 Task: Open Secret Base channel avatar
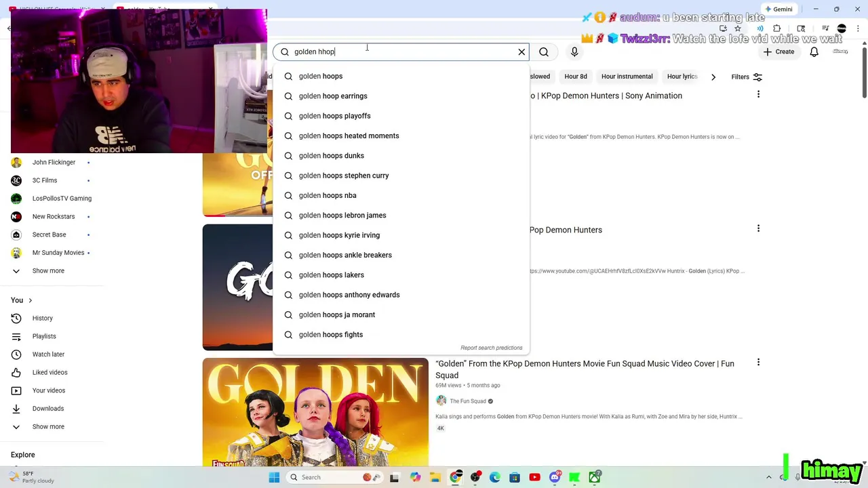16,235
